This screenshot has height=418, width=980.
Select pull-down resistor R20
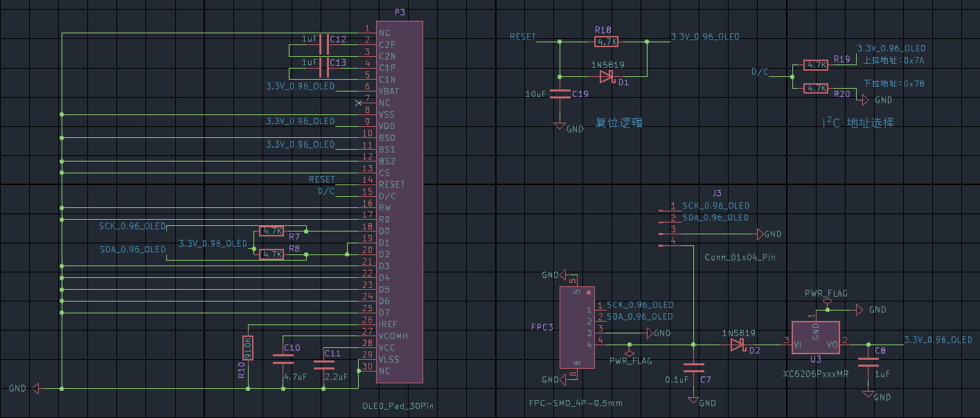(x=815, y=88)
